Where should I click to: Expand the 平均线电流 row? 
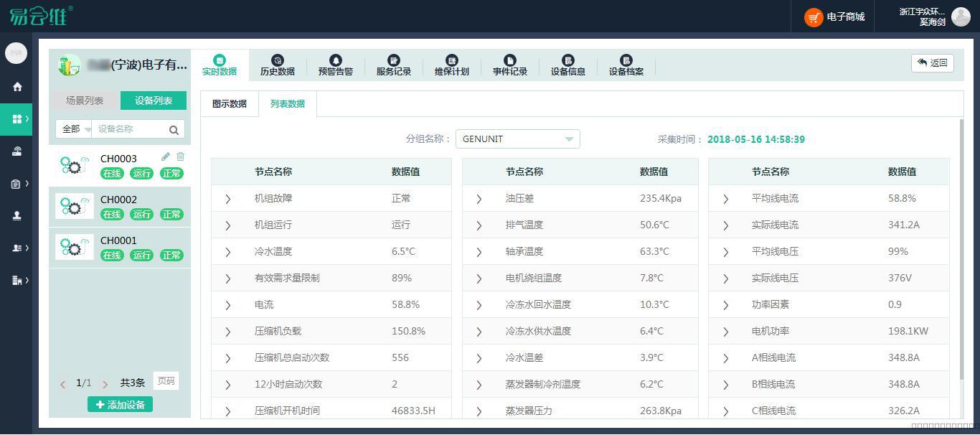pyautogui.click(x=726, y=199)
